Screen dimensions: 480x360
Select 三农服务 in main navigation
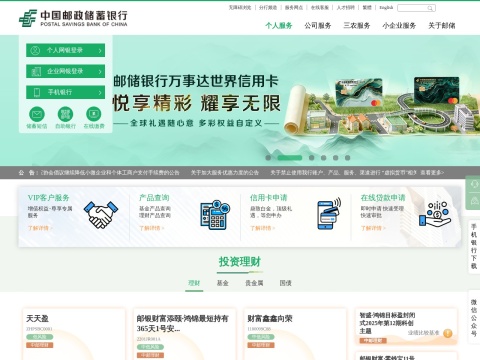[x=357, y=26]
